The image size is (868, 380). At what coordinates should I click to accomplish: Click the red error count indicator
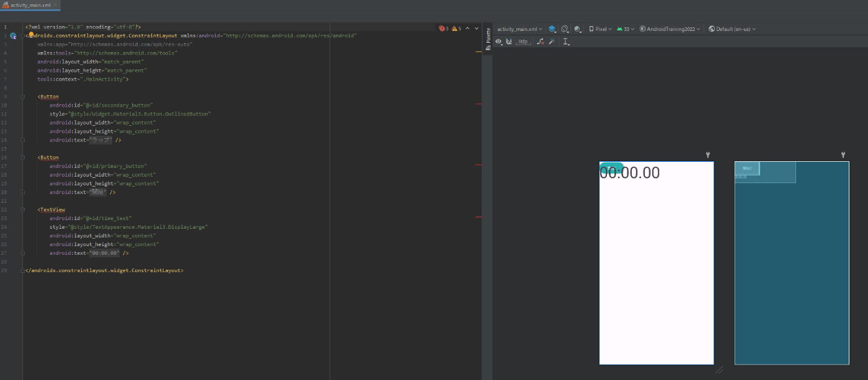[x=444, y=29]
